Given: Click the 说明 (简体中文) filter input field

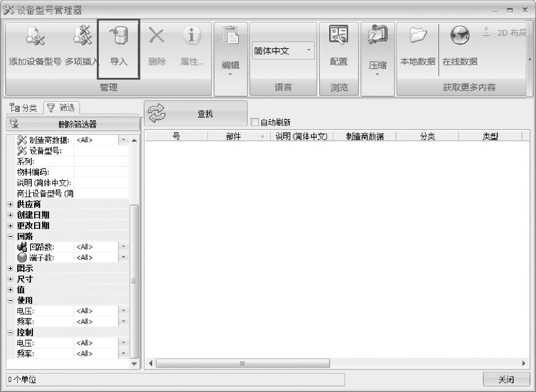Looking at the screenshot, I should click(x=101, y=183).
